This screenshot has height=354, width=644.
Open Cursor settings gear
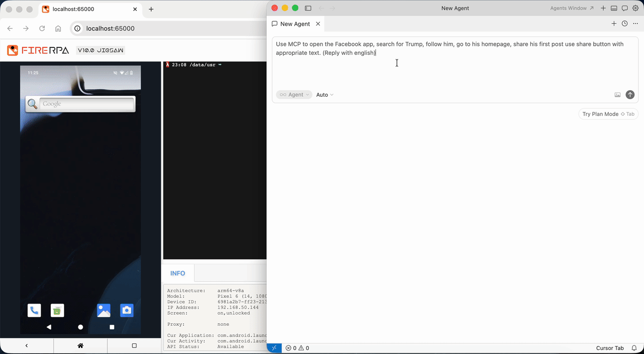[635, 8]
